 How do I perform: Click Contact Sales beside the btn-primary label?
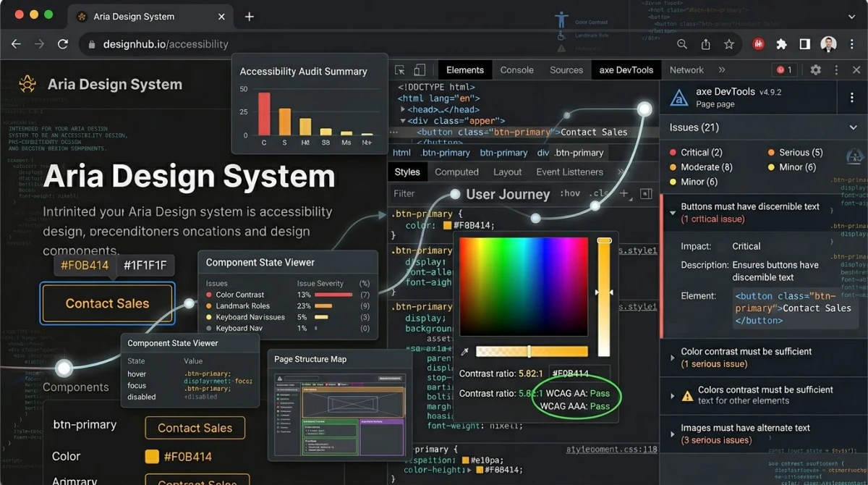coord(195,428)
